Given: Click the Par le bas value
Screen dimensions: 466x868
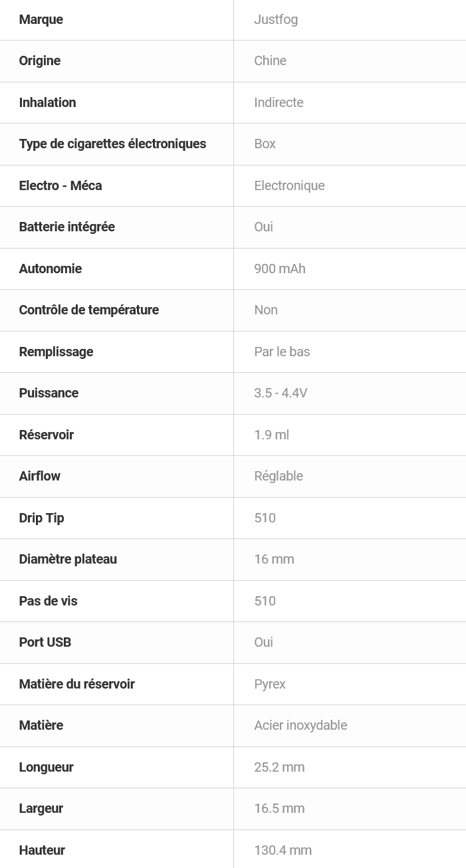Looking at the screenshot, I should [282, 352].
